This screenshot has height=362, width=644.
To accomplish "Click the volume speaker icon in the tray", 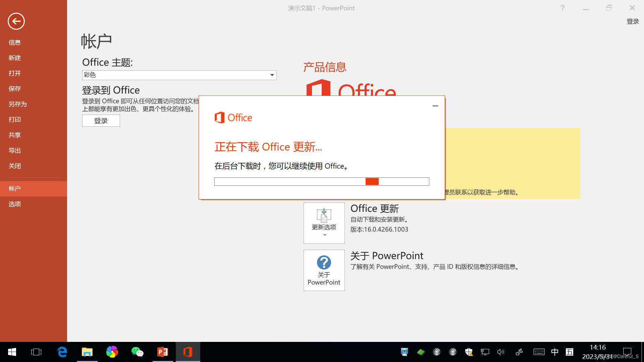I will click(501, 352).
